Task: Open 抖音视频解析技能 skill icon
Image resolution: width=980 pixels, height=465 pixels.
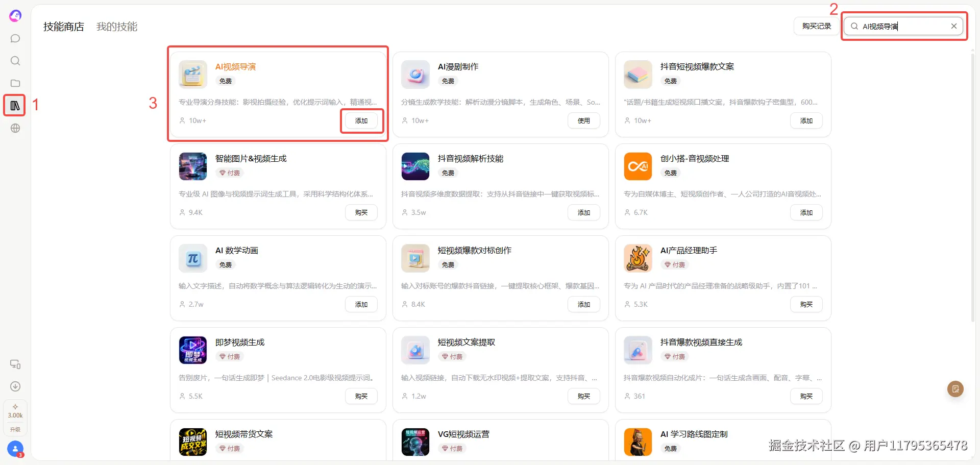Action: pyautogui.click(x=415, y=166)
